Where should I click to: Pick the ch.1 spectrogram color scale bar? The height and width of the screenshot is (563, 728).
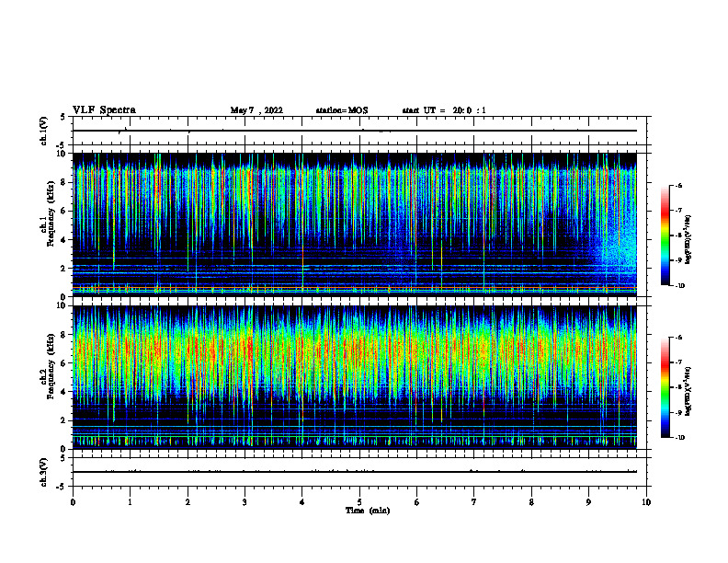point(665,236)
